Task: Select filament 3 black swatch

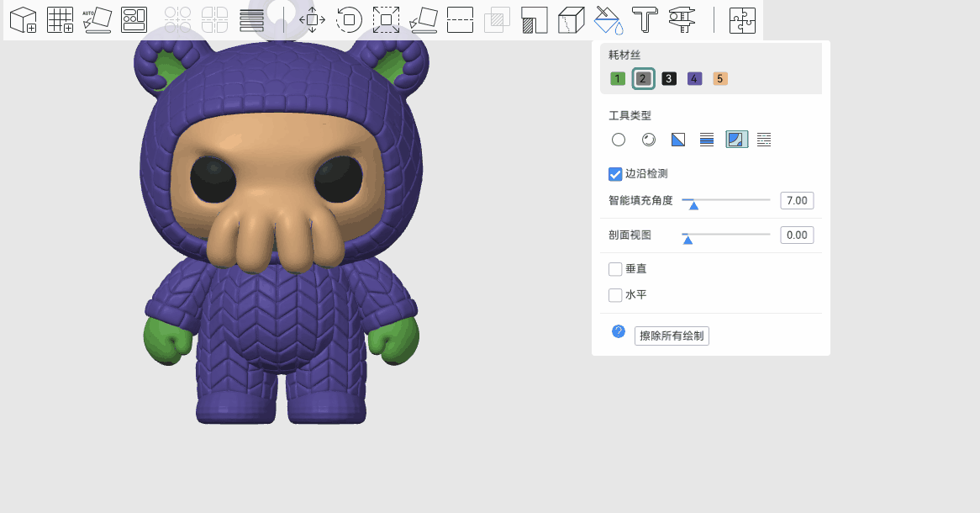Action: (669, 79)
